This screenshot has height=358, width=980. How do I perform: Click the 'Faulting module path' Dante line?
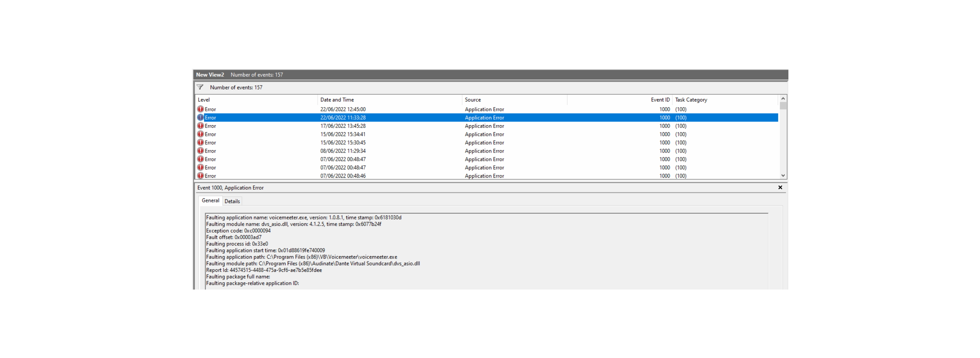click(313, 263)
